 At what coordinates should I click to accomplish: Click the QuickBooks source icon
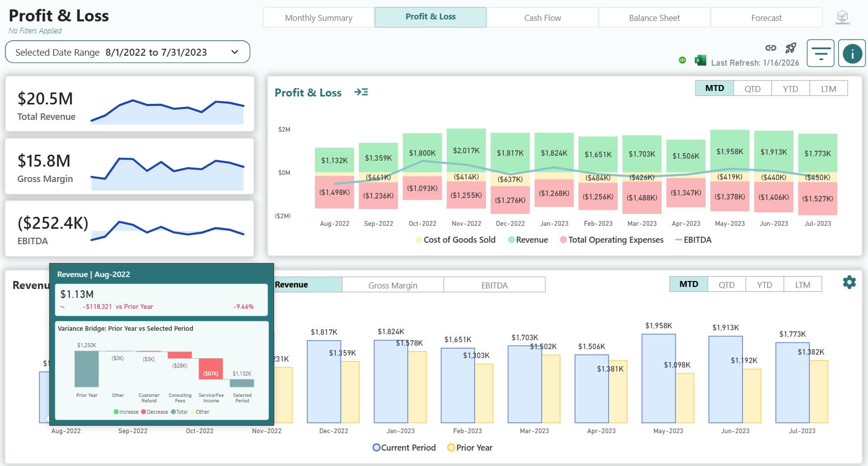pyautogui.click(x=682, y=60)
